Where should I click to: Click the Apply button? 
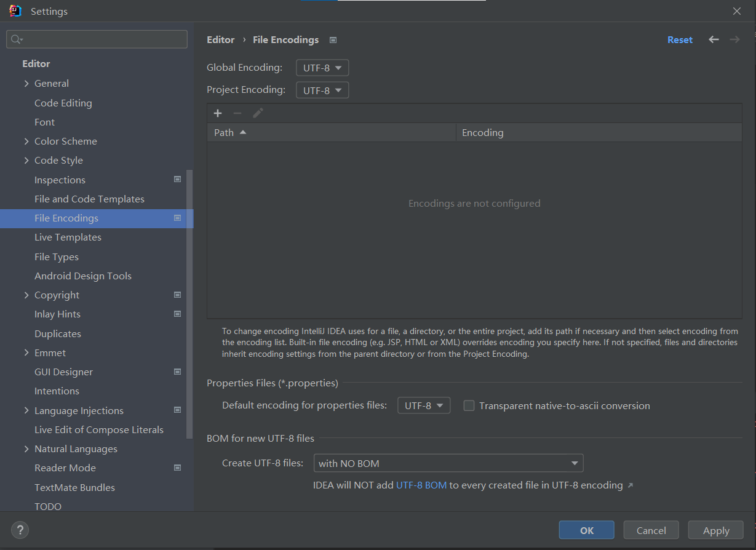(x=716, y=530)
